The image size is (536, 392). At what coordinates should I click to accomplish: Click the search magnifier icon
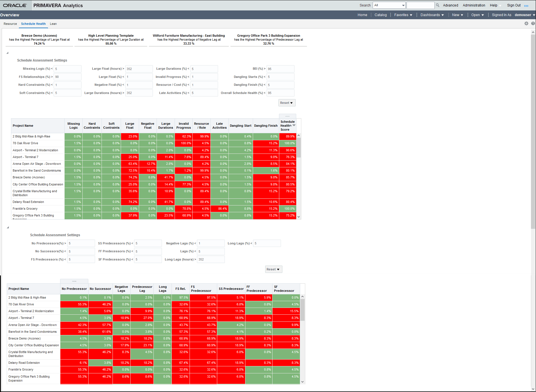tap(438, 5)
